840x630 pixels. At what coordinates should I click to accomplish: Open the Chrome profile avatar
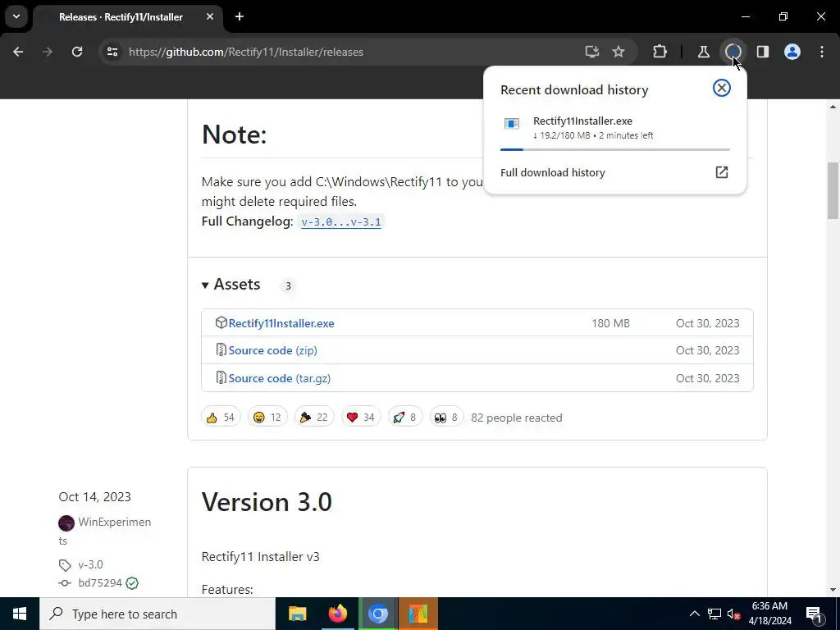(792, 52)
